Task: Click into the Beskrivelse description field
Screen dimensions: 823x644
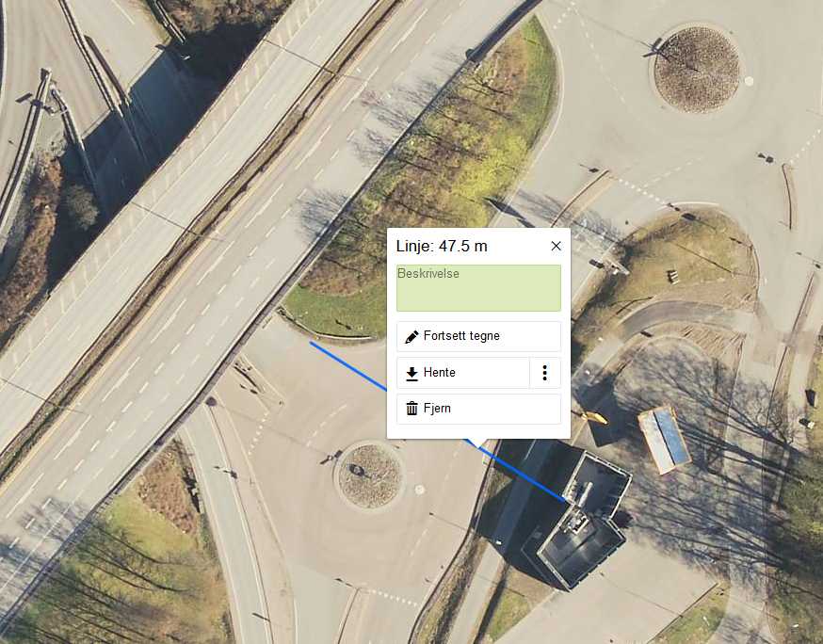Action: click(x=478, y=288)
